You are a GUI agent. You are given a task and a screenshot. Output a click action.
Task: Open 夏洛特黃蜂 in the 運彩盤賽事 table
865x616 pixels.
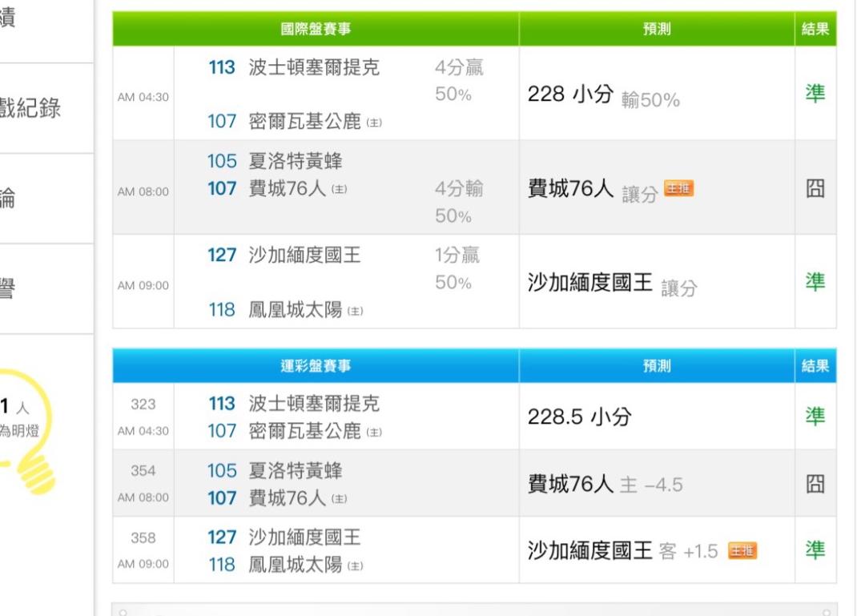point(295,470)
